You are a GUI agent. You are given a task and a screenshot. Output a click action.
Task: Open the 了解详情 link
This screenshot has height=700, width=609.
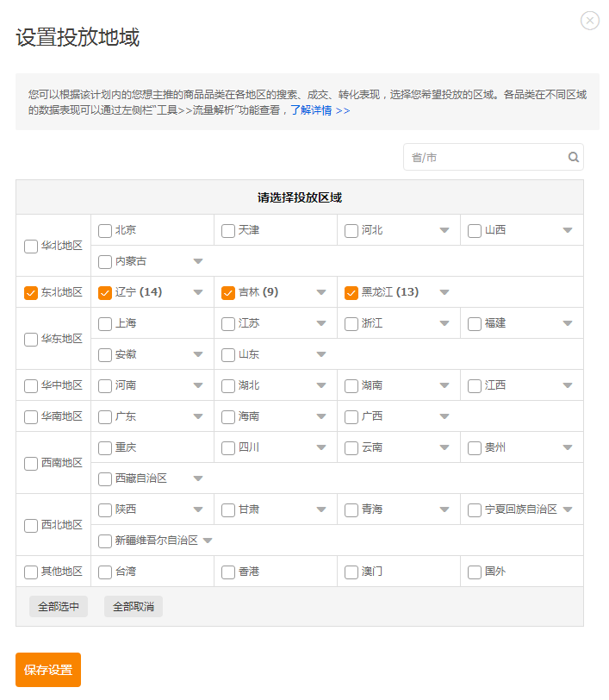[320, 110]
